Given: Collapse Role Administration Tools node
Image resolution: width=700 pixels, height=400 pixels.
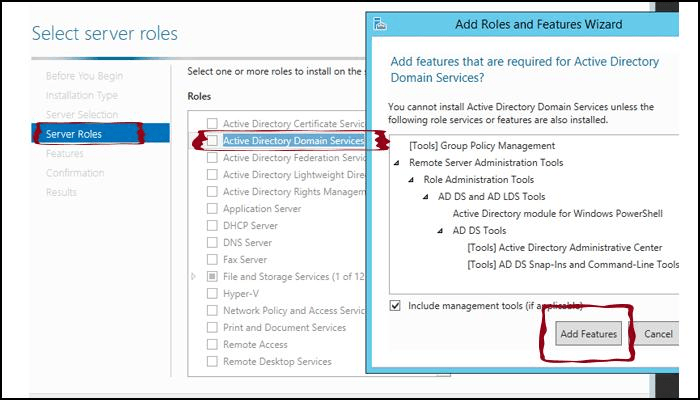Looking at the screenshot, I should click(411, 180).
